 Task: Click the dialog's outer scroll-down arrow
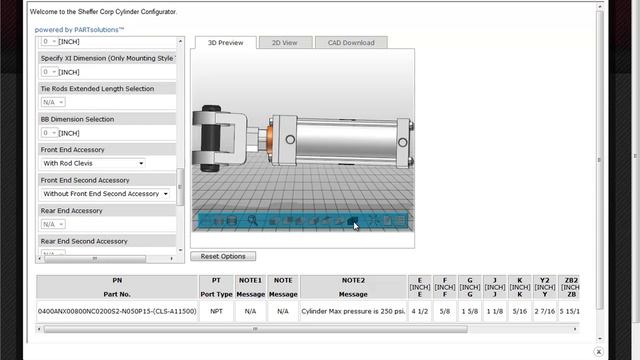coord(599,338)
